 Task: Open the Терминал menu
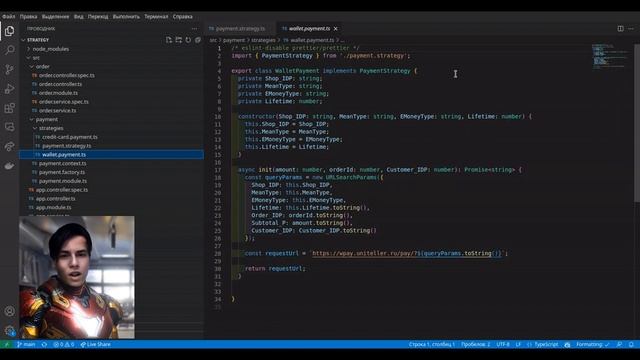(x=156, y=17)
